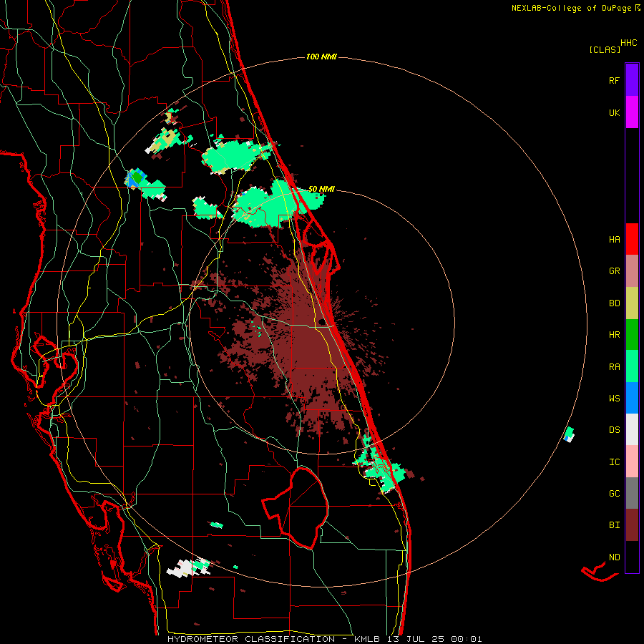Click the GR pink-brown legend swatch
644x644 pixels.
tap(632, 271)
